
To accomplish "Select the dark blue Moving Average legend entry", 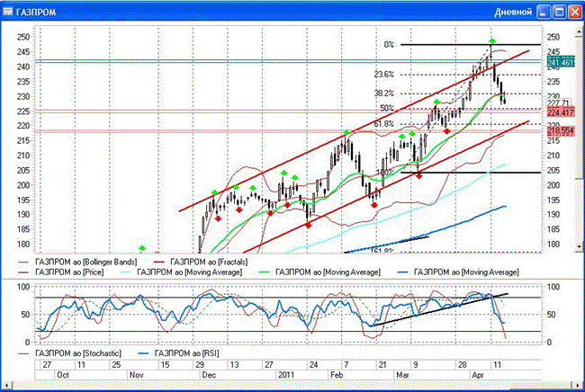I will coord(467,271).
